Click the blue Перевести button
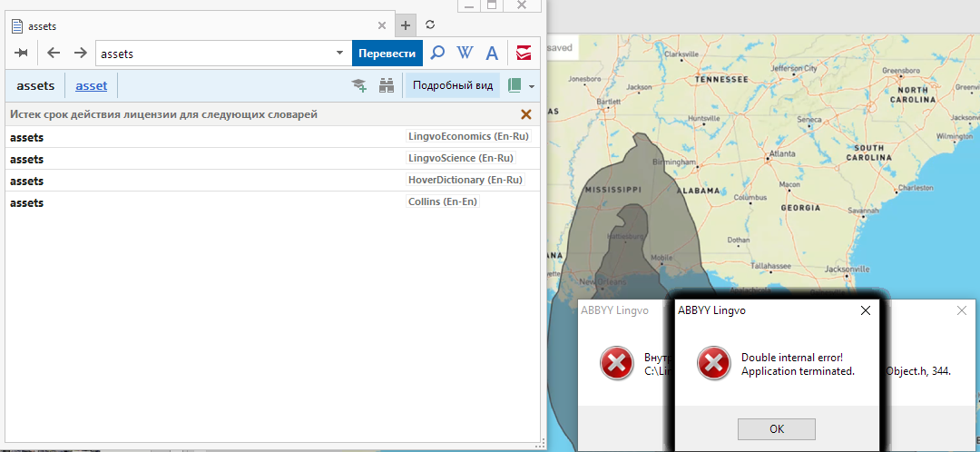This screenshot has height=452, width=980. click(x=387, y=54)
